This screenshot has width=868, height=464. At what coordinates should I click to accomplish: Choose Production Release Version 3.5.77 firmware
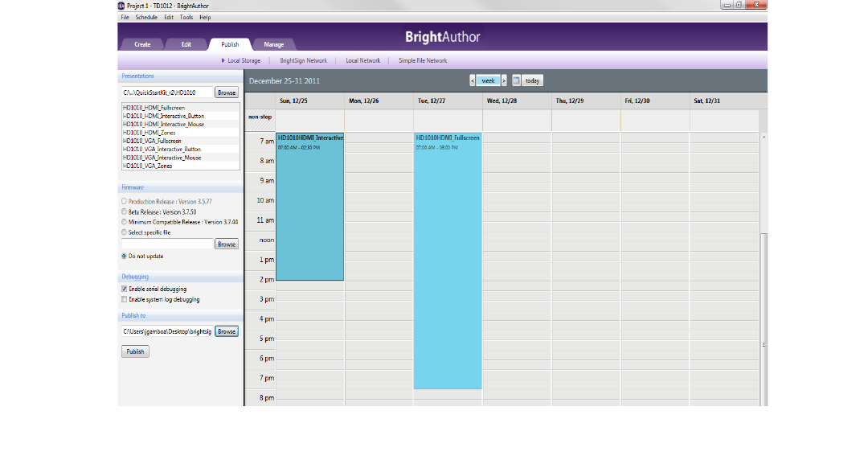pyautogui.click(x=124, y=202)
